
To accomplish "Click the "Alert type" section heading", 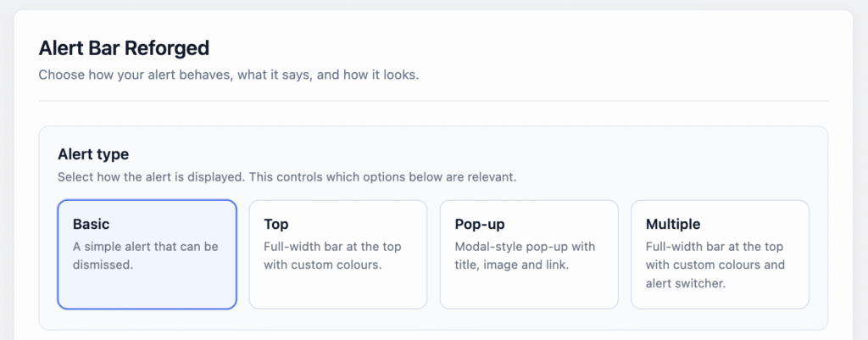I will point(93,154).
